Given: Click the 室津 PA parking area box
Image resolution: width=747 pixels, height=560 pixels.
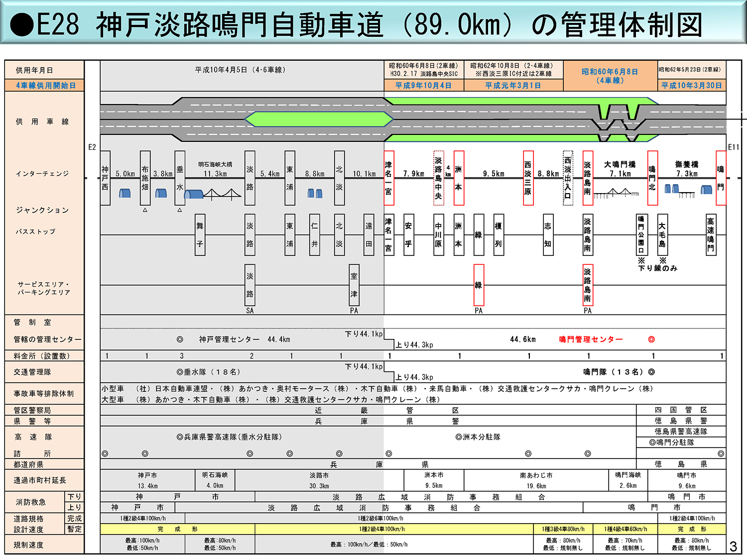Looking at the screenshot, I should (354, 285).
